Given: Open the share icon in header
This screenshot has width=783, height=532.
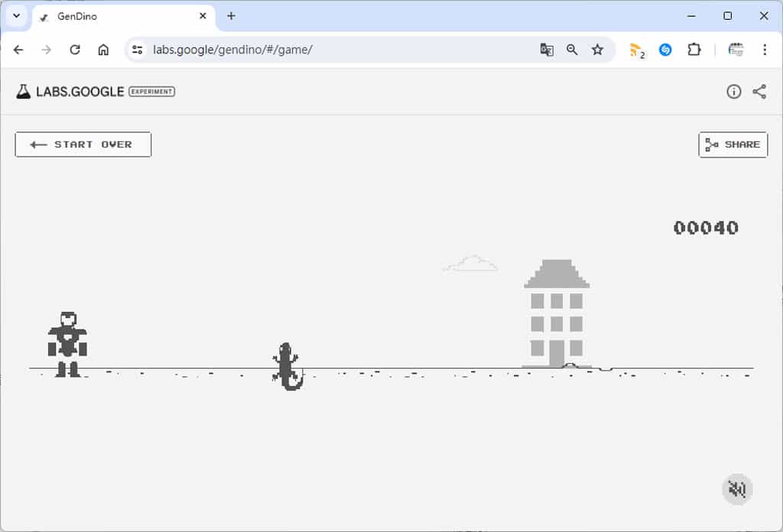Looking at the screenshot, I should click(759, 91).
